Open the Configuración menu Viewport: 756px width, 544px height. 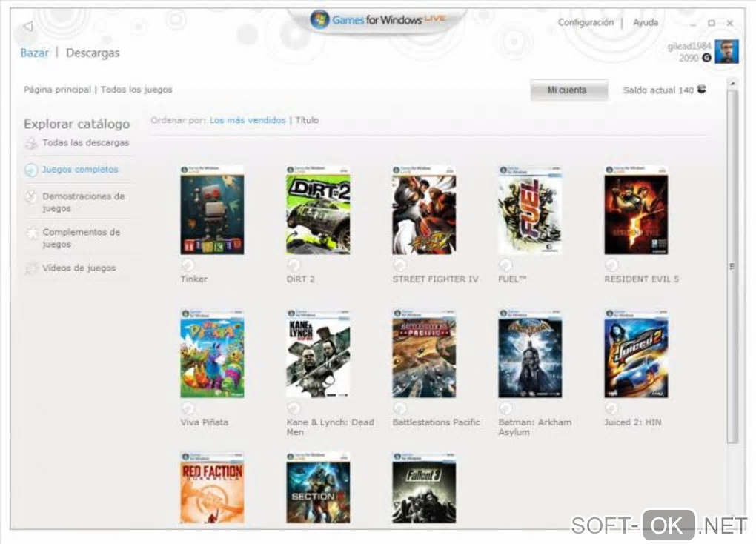point(586,22)
